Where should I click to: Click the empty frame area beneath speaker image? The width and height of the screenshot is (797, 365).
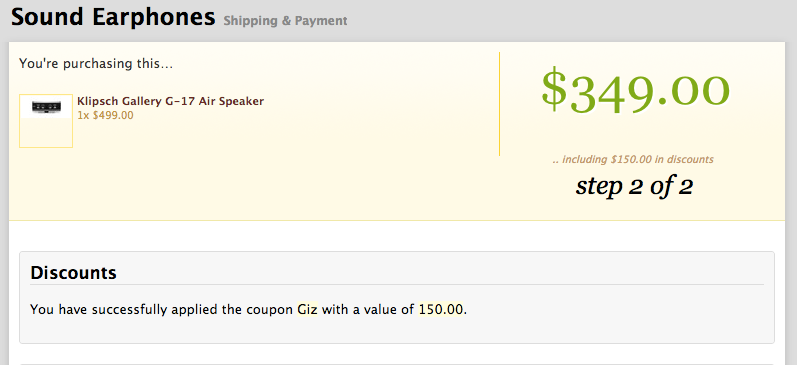(x=46, y=132)
